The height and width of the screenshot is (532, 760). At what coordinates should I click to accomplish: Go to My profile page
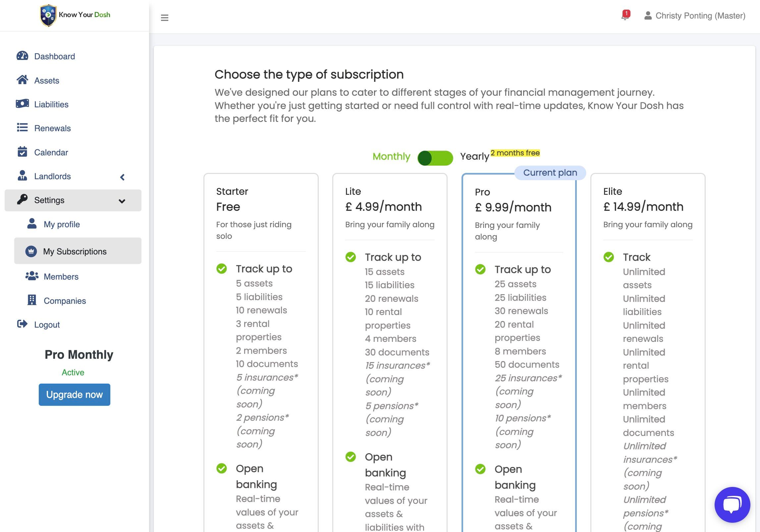click(62, 224)
